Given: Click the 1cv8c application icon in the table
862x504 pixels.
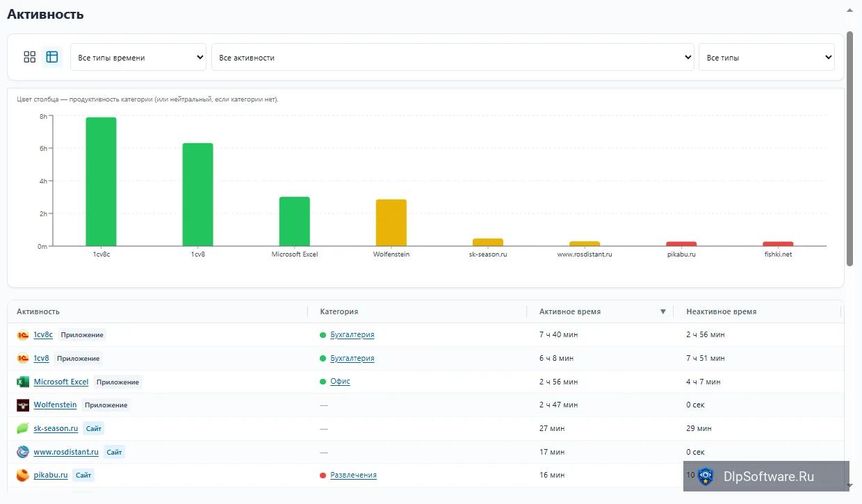Looking at the screenshot, I should [23, 335].
